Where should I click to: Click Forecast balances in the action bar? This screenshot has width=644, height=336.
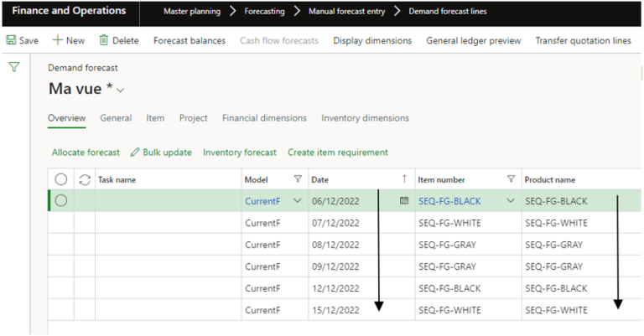(x=189, y=40)
